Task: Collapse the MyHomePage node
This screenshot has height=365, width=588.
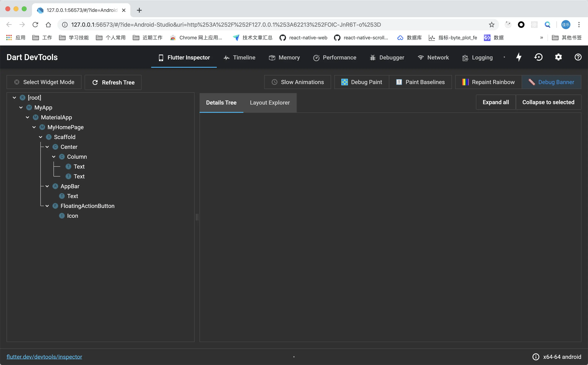Action: [34, 127]
